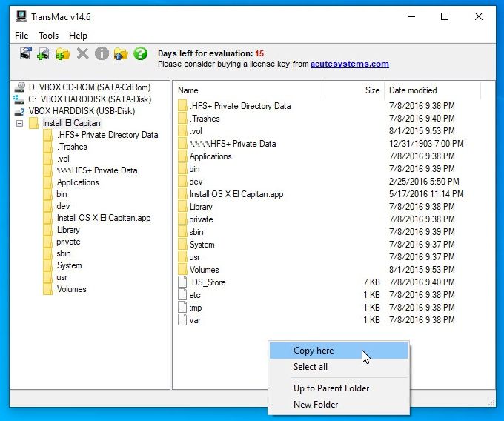
Task: Open help with the green question mark icon
Action: click(140, 53)
